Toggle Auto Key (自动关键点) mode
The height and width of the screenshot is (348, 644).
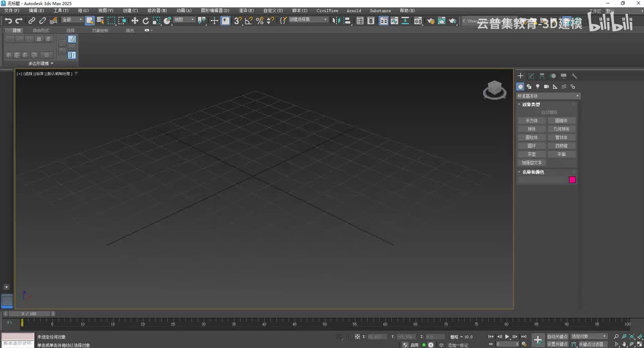pyautogui.click(x=557, y=336)
